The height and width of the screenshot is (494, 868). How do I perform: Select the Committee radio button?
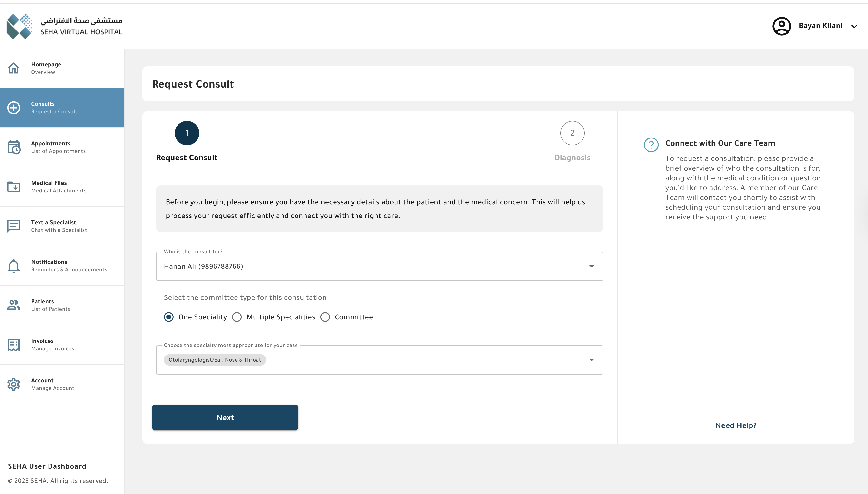[325, 317]
